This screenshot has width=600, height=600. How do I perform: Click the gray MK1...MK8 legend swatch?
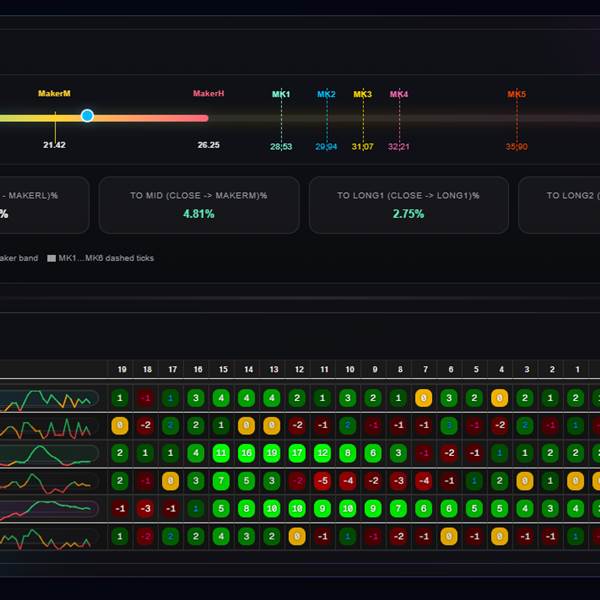point(51,258)
